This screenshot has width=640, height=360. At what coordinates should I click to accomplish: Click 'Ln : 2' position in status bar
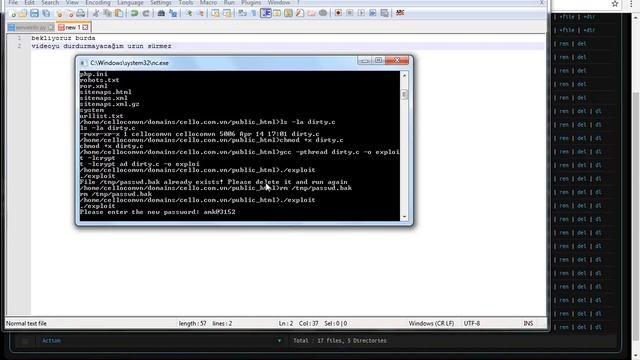(x=286, y=323)
